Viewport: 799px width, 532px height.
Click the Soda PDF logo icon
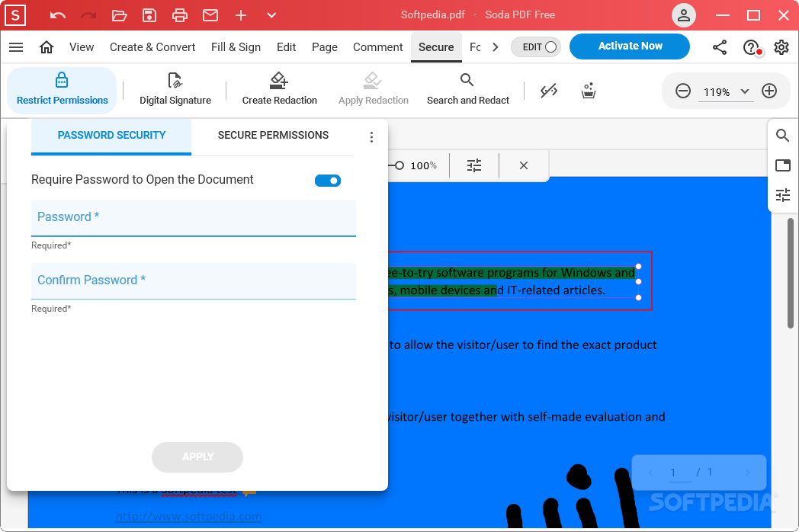15,15
